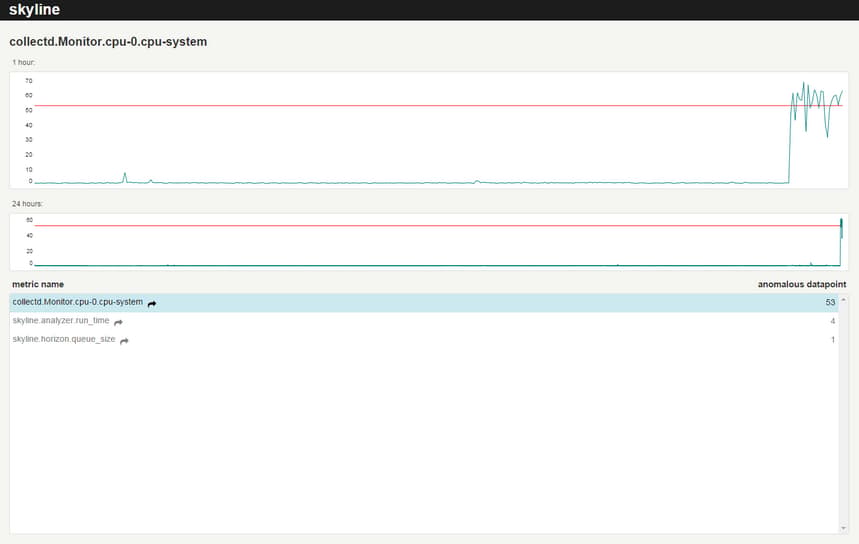Open share arrow beside skyline.analyzer.run_time
Image resolution: width=859 pixels, height=544 pixels.
click(x=118, y=322)
